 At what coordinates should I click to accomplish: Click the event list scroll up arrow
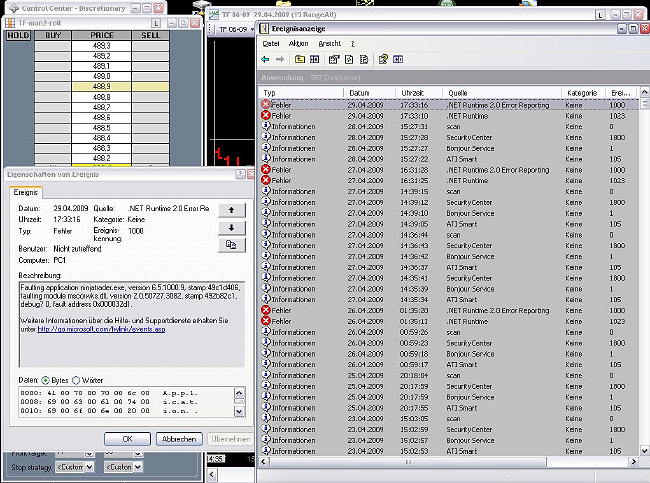(644, 92)
